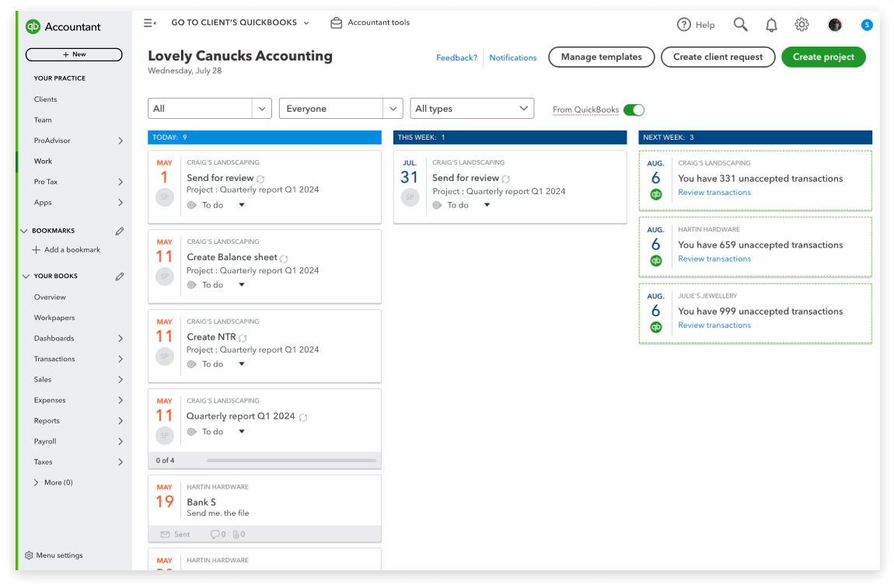Open the notifications bell icon
This screenshot has height=588, width=894.
click(x=771, y=25)
